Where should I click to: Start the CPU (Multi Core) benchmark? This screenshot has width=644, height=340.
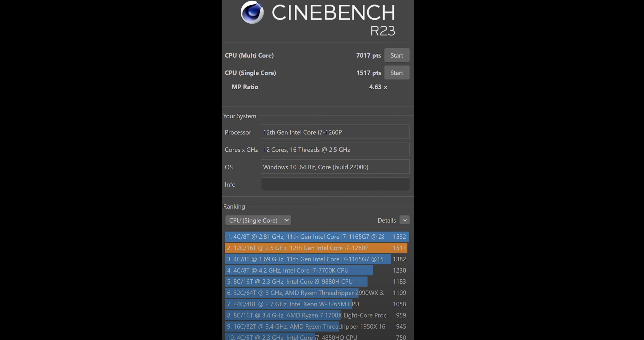(x=397, y=55)
